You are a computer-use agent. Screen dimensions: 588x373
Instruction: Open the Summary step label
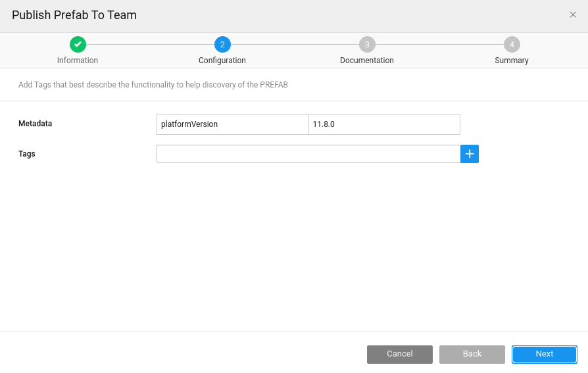(x=512, y=61)
